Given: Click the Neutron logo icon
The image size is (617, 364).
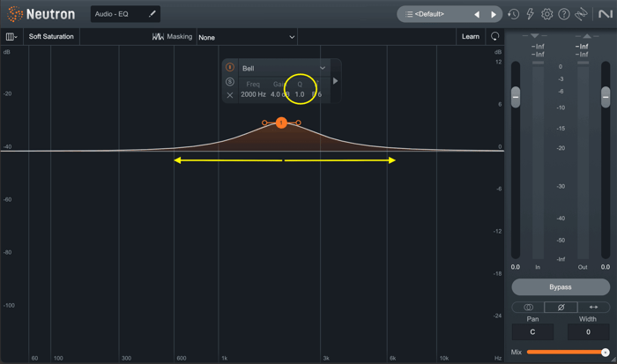Looking at the screenshot, I should [x=15, y=14].
